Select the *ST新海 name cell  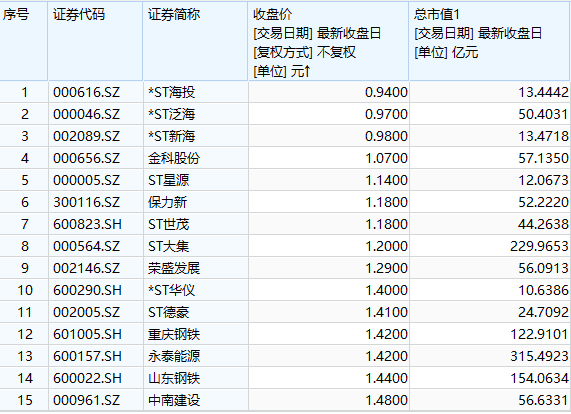(x=172, y=137)
